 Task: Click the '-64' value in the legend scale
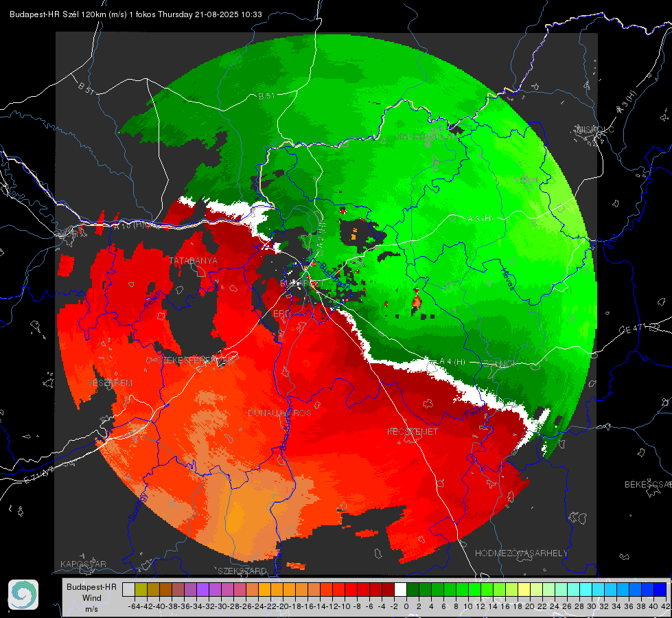[x=134, y=606]
